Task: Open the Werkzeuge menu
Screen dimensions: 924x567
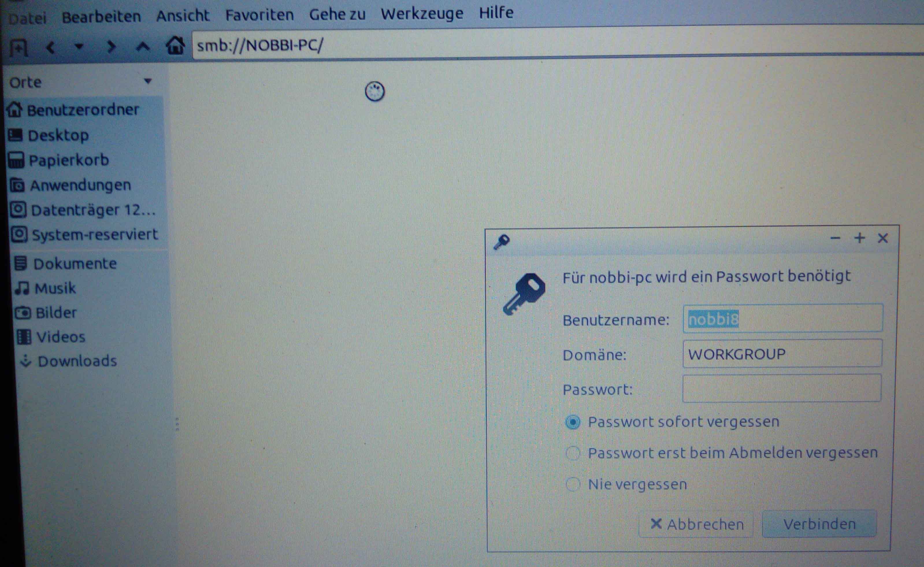Action: tap(422, 14)
